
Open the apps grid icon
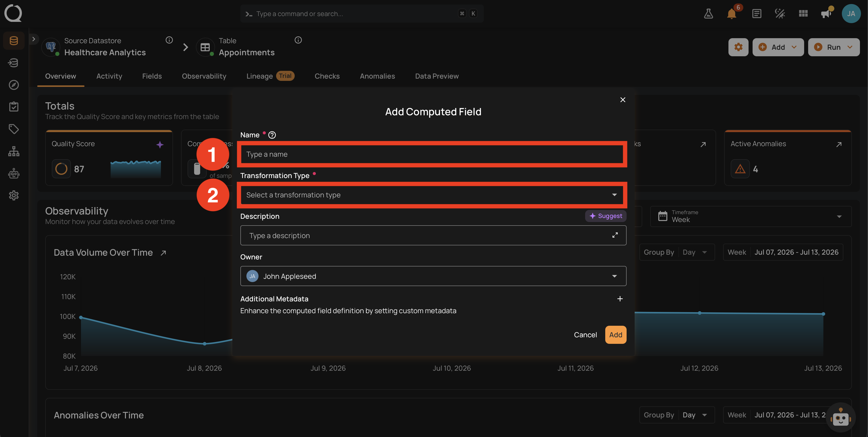point(803,14)
